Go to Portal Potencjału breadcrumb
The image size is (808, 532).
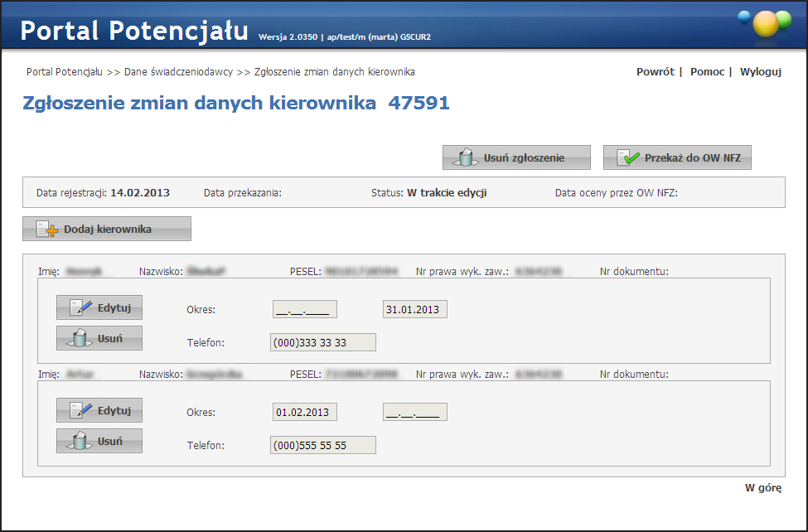point(65,72)
